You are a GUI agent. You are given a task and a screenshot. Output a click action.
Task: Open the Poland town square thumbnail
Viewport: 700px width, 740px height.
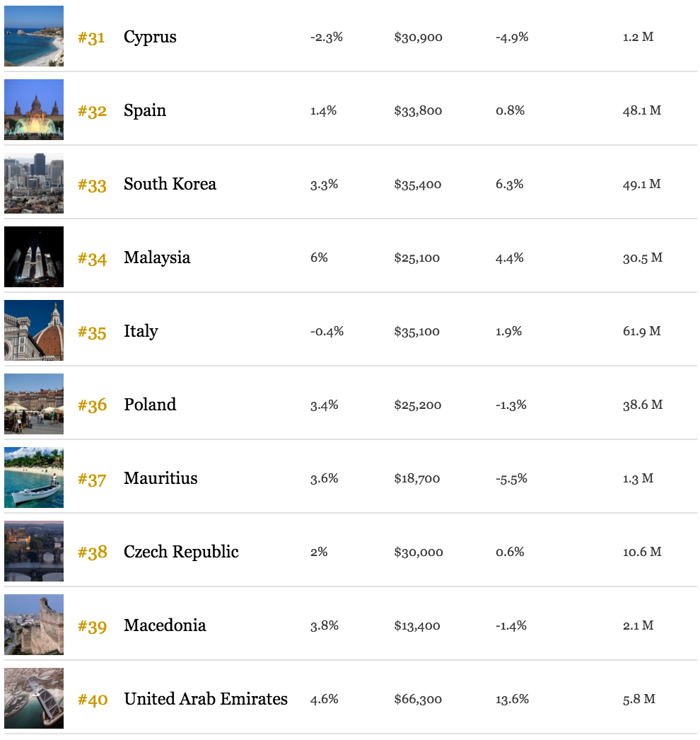pos(34,405)
